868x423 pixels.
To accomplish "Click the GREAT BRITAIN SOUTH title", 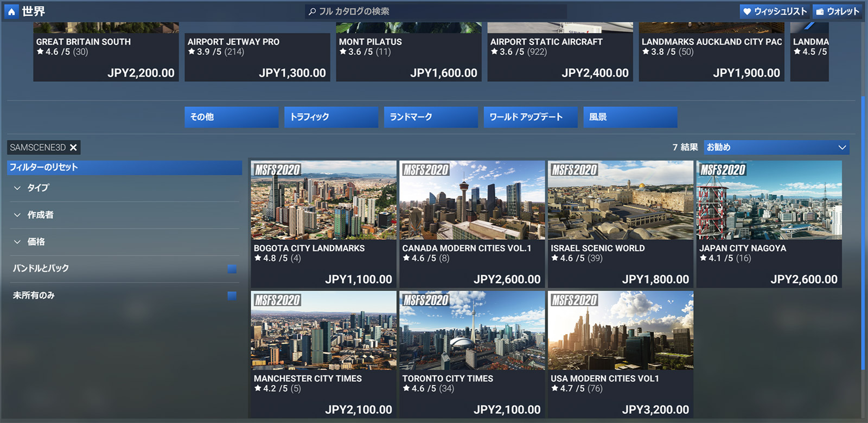I will pos(84,42).
